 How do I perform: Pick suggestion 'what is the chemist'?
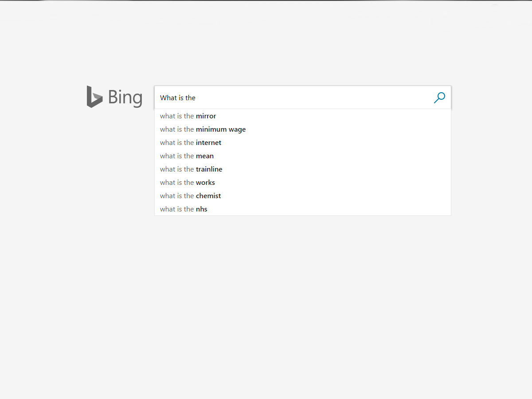pyautogui.click(x=303, y=196)
